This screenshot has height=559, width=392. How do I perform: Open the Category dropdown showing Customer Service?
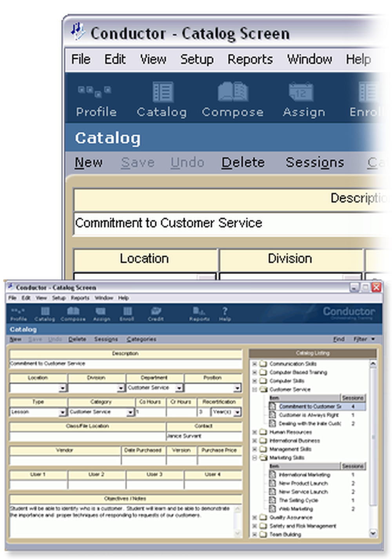click(131, 412)
